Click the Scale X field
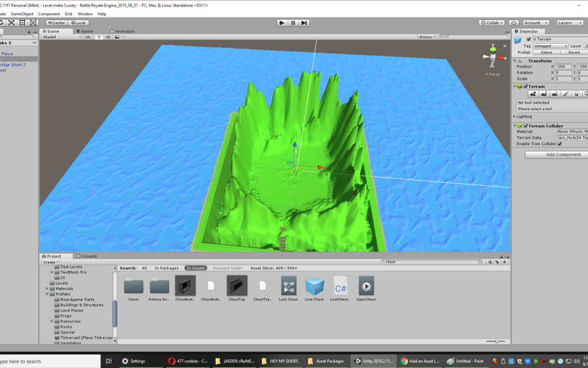 point(563,79)
